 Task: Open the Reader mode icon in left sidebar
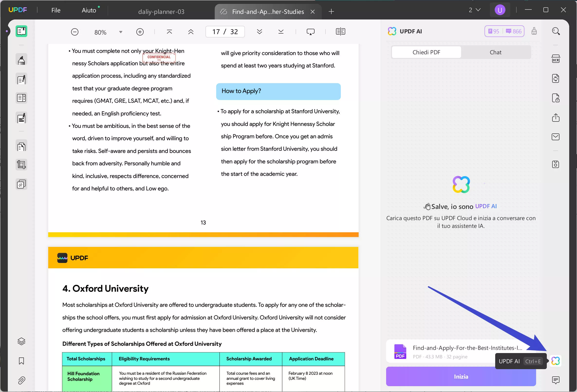coord(21,31)
